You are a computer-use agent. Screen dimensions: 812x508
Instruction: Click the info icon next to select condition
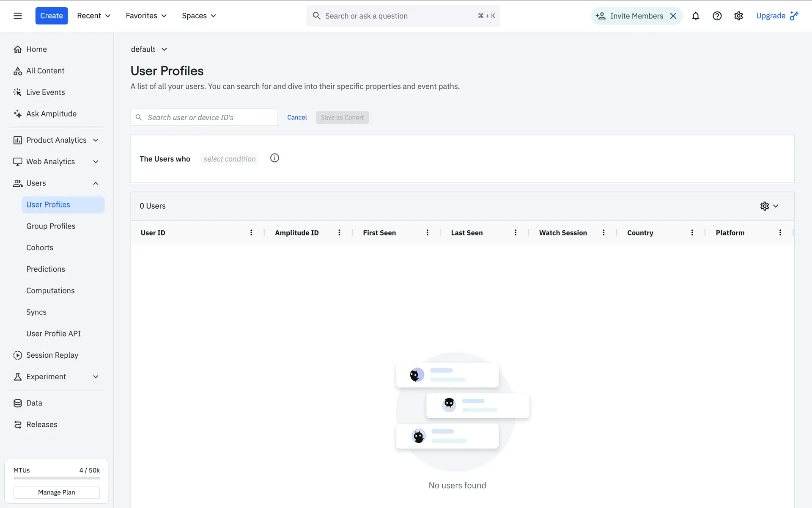[274, 158]
